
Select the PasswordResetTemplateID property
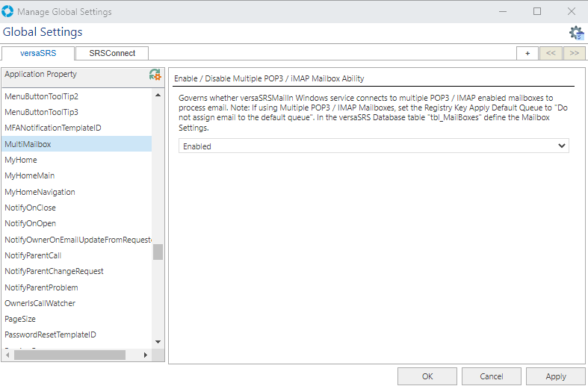tap(76, 334)
